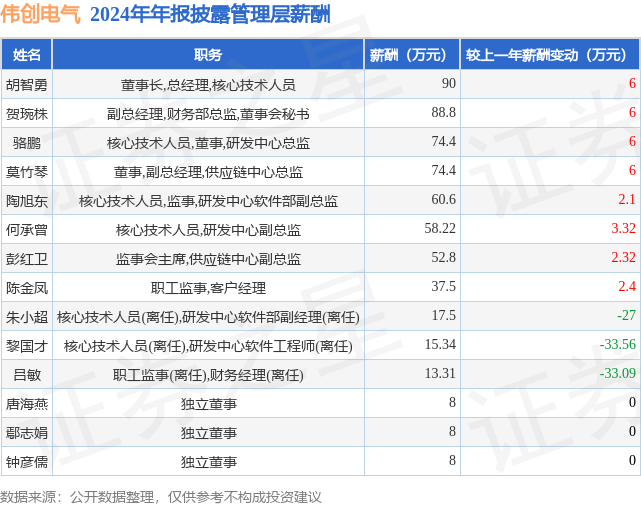Screen dimensions: 641x506
Task: Click the 2024年年报披露管理层薪酬 heading
Action: [x=210, y=15]
